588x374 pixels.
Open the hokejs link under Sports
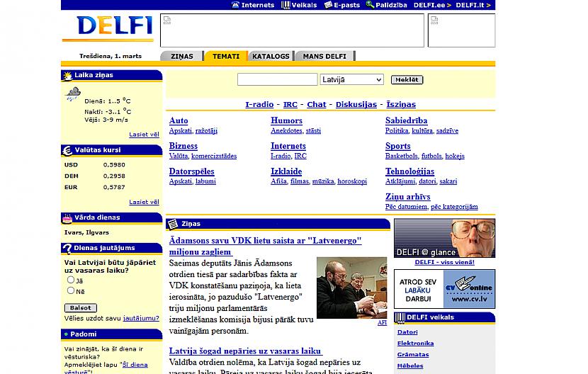(x=455, y=156)
